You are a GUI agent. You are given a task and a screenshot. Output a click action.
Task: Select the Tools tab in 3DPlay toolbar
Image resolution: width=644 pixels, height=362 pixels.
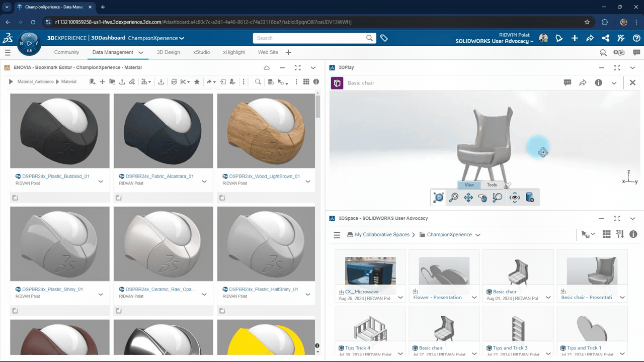[x=492, y=185]
